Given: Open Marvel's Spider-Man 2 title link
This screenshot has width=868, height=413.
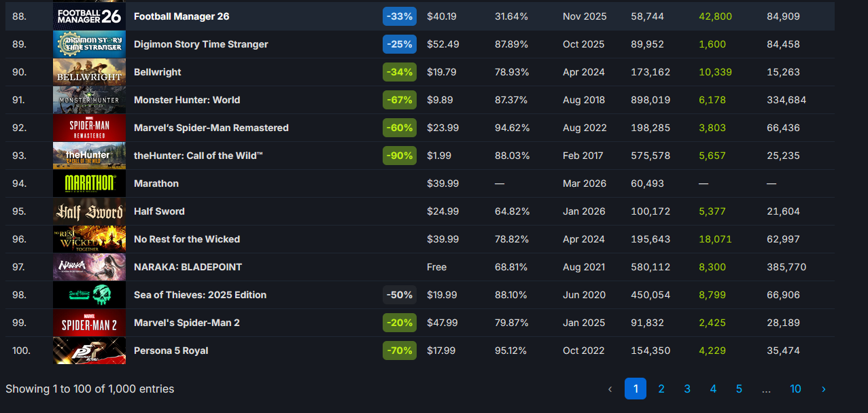Looking at the screenshot, I should 187,323.
